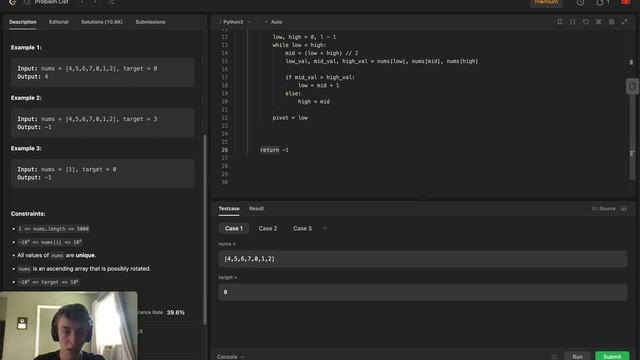Viewport: 640px width, 360px height.
Task: Select Case 1 testcase
Action: tap(233, 229)
